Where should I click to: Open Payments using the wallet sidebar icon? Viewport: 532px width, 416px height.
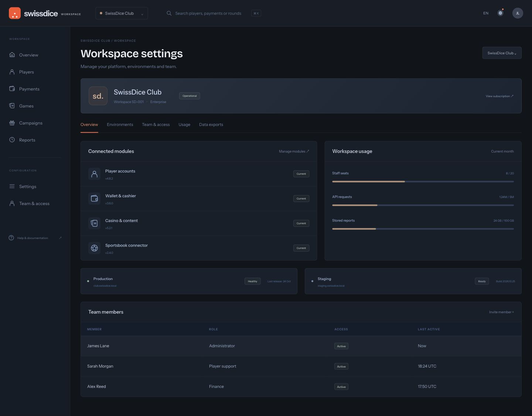click(12, 89)
